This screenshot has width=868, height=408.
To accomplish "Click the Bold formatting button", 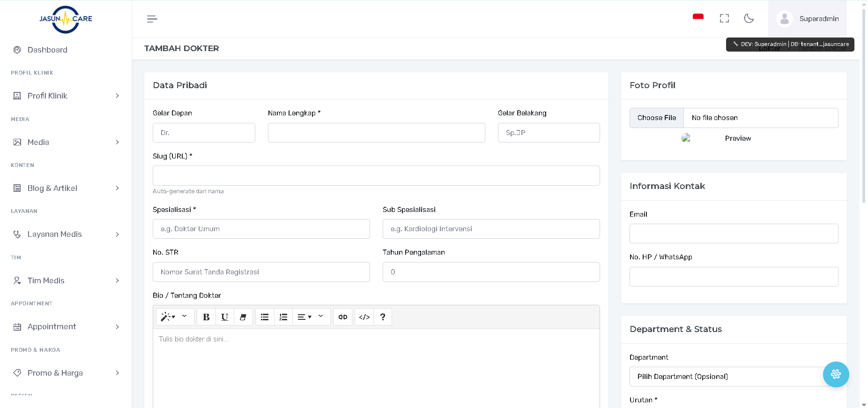I will click(206, 317).
